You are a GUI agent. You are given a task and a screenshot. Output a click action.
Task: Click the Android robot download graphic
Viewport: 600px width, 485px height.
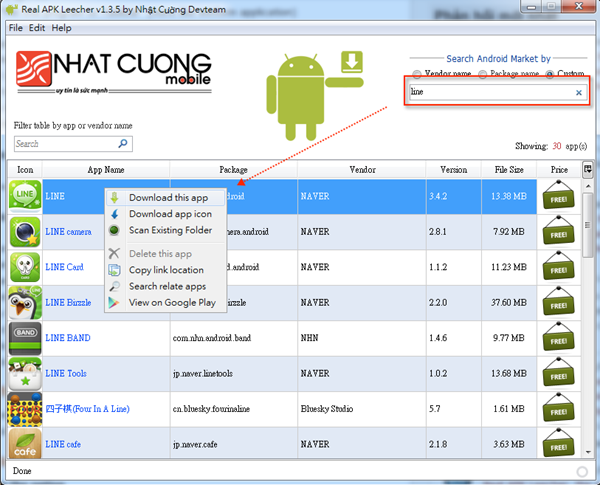tap(315, 96)
